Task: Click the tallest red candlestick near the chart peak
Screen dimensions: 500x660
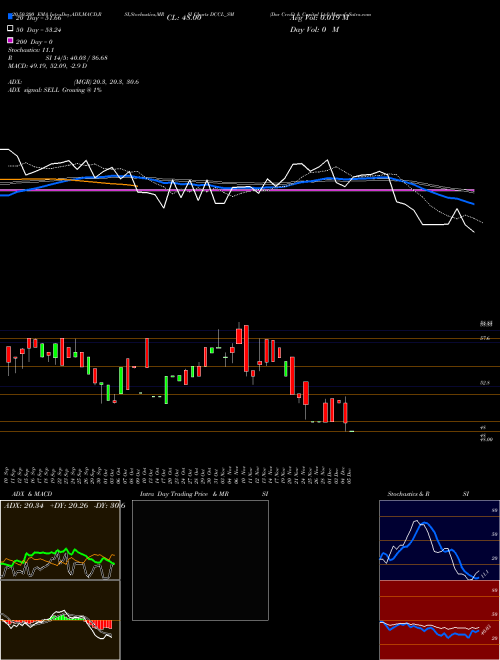Action: [246, 349]
